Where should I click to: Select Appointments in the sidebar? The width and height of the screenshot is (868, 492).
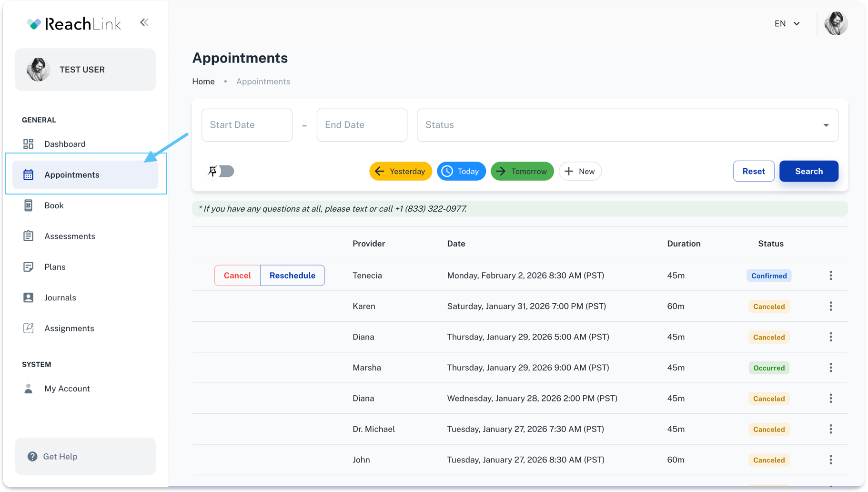click(85, 175)
